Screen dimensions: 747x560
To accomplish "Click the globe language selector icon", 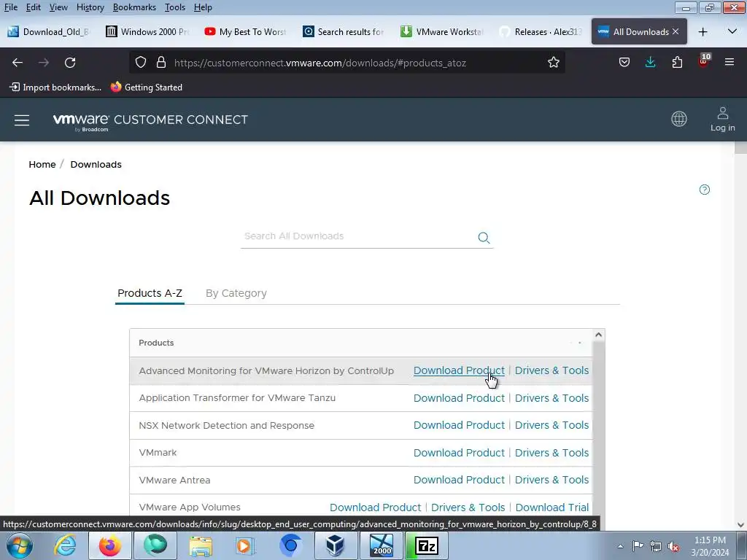I will (679, 119).
